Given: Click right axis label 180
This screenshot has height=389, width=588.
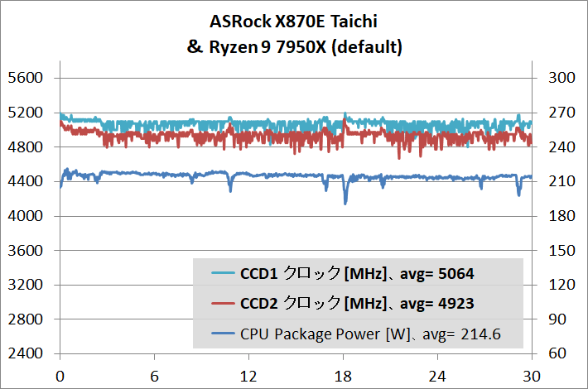Looking at the screenshot, I should click(561, 216).
